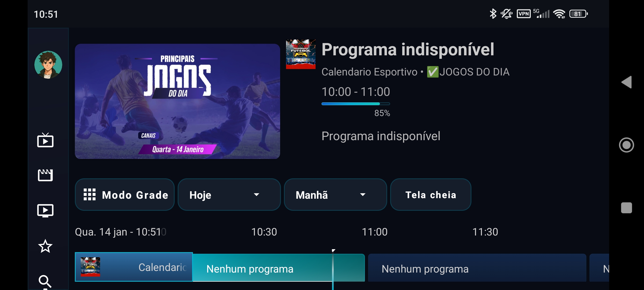Tap the user profile avatar
Image resolution: width=644 pixels, height=290 pixels.
[x=48, y=65]
